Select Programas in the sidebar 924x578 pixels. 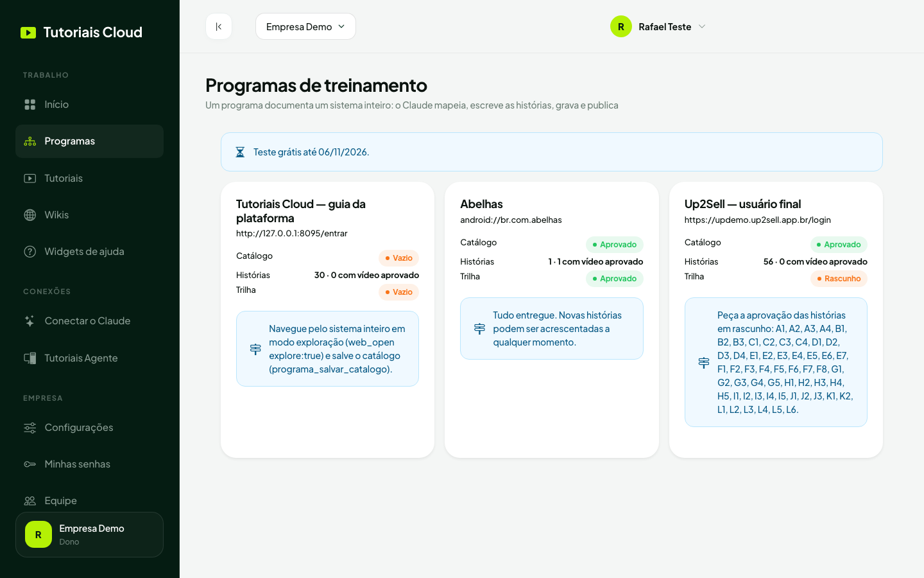pyautogui.click(x=89, y=141)
